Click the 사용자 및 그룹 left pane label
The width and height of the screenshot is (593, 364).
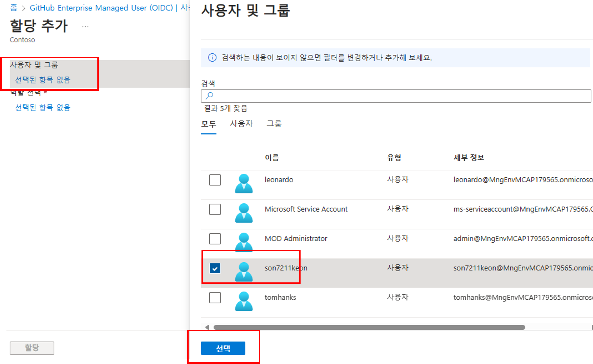click(x=34, y=65)
